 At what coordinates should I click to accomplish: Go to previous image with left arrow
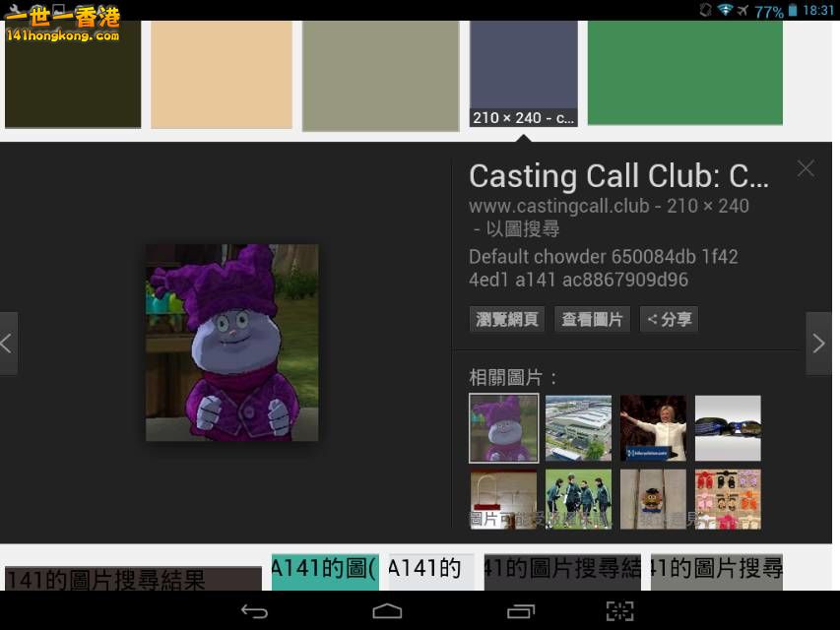pos(9,344)
